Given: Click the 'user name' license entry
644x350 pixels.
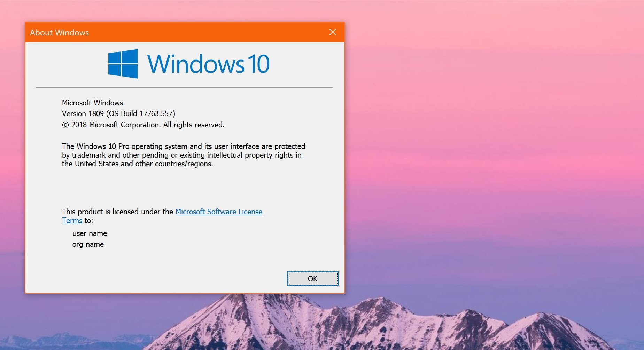Looking at the screenshot, I should [x=90, y=233].
